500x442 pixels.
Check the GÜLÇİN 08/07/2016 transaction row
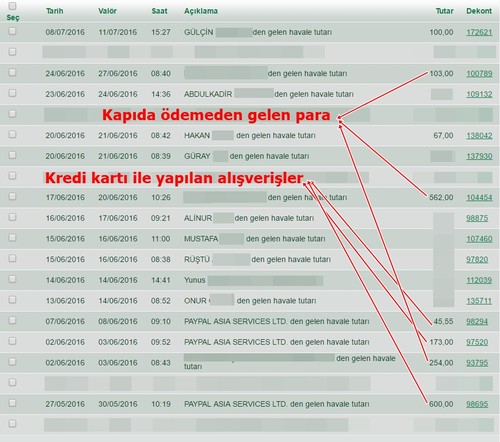click(x=12, y=31)
